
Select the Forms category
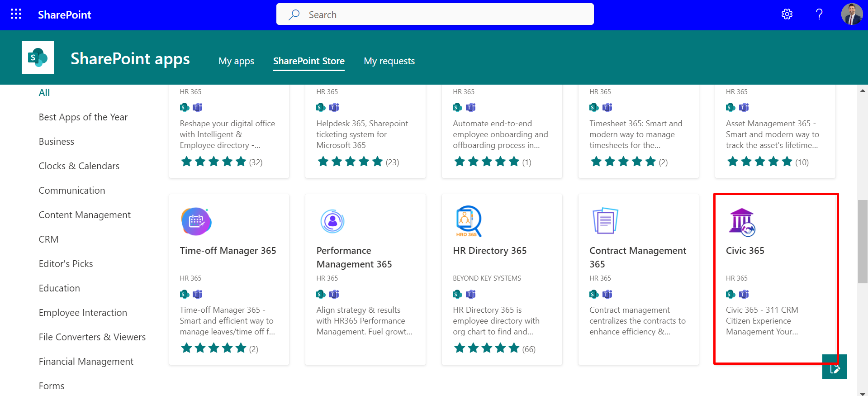point(52,386)
